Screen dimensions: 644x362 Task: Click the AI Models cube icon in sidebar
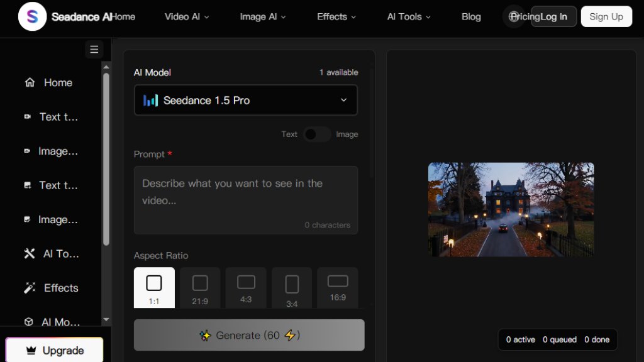(x=29, y=322)
